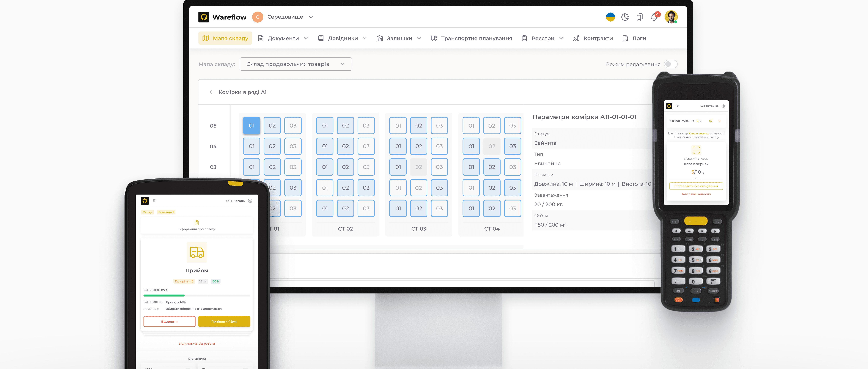
Task: Click the yellow truck icon above Прийом
Action: pos(197,252)
